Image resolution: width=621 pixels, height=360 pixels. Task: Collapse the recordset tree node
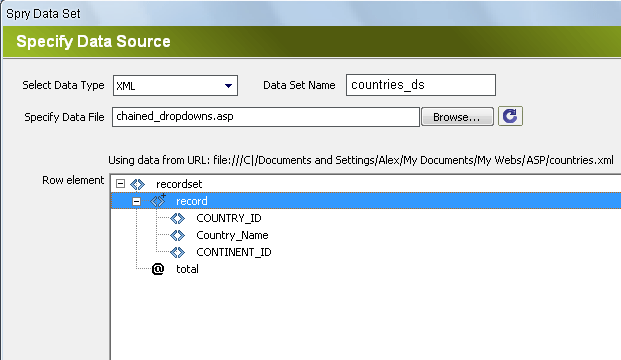(120, 184)
